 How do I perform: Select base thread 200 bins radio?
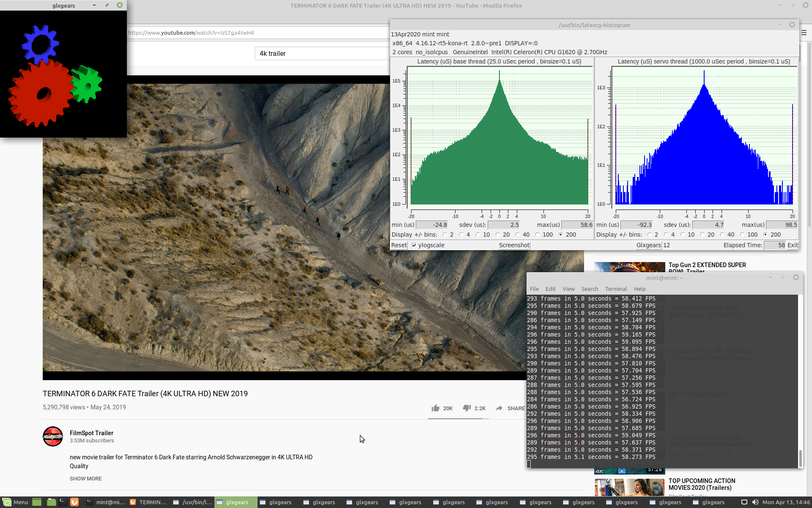tap(561, 235)
